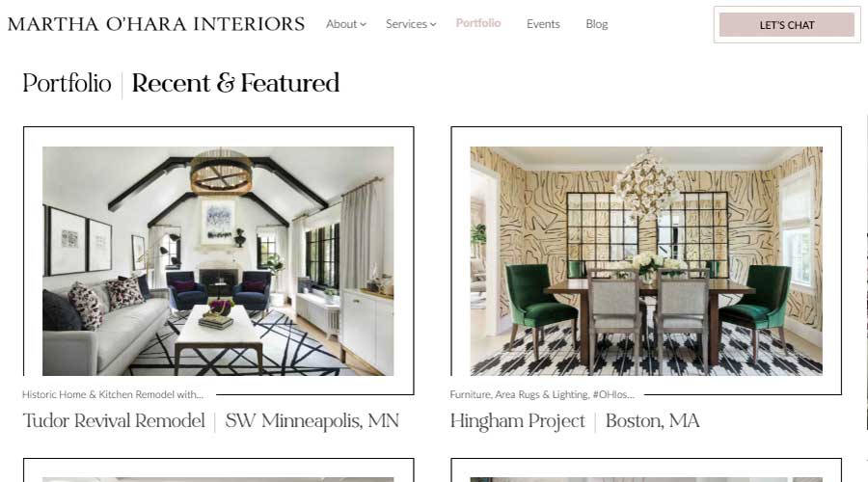Click the chevron next to About
Viewport: 868px width, 482px height.
coord(364,24)
